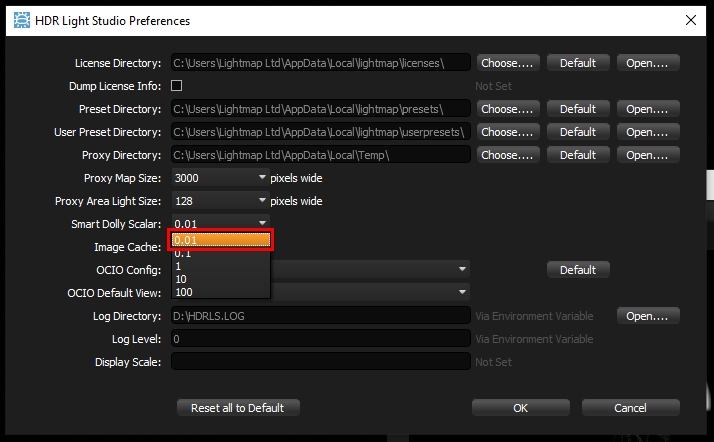
Task: Confirm preferences with OK
Action: point(520,408)
